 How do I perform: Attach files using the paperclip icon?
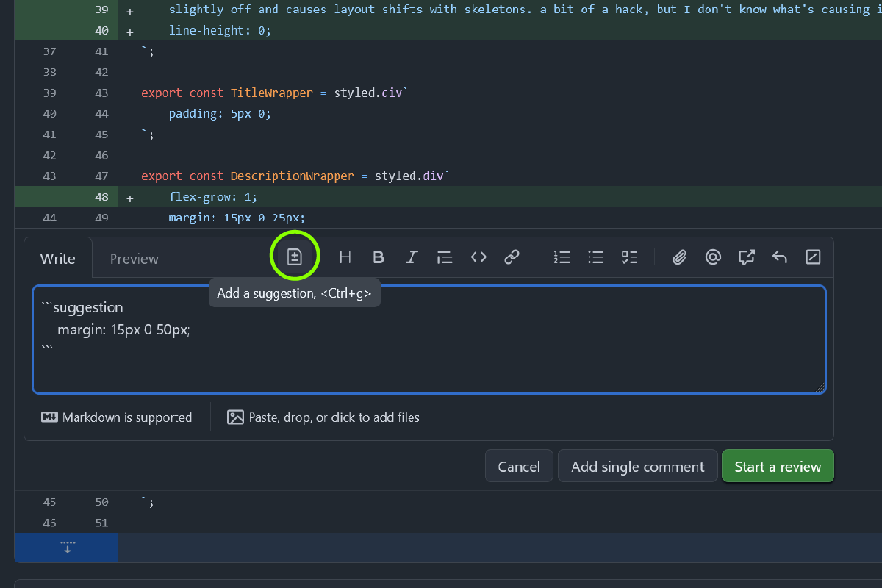pos(680,257)
